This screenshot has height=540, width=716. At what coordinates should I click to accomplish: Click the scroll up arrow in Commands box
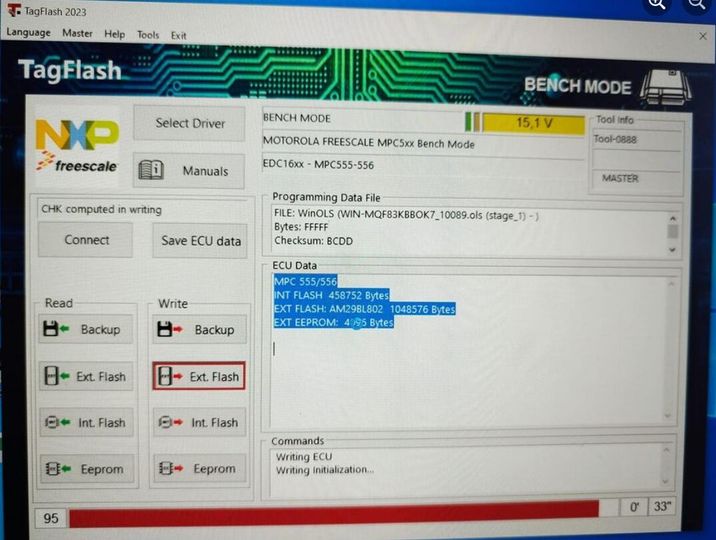666,450
